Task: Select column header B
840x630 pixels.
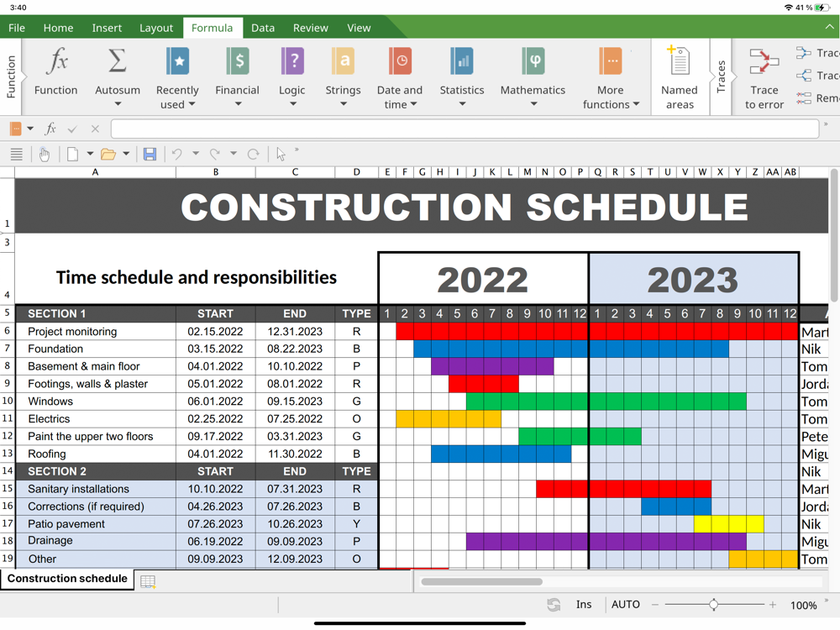Action: [216, 172]
